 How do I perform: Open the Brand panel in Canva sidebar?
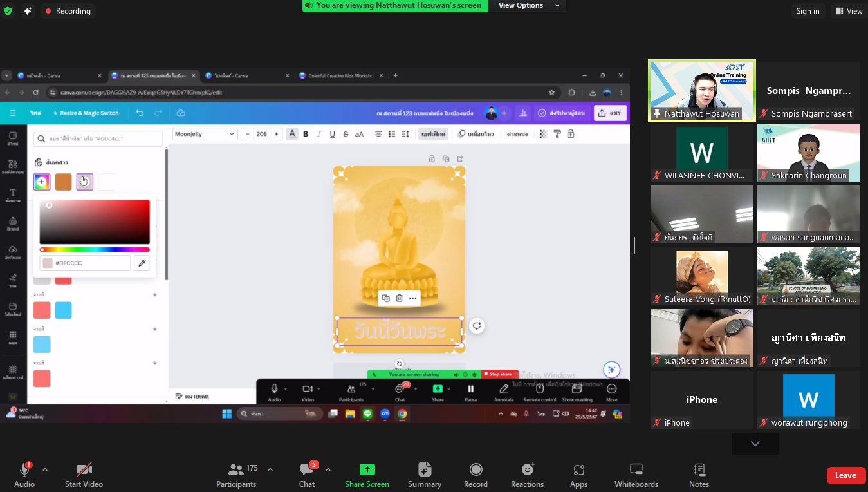point(12,223)
